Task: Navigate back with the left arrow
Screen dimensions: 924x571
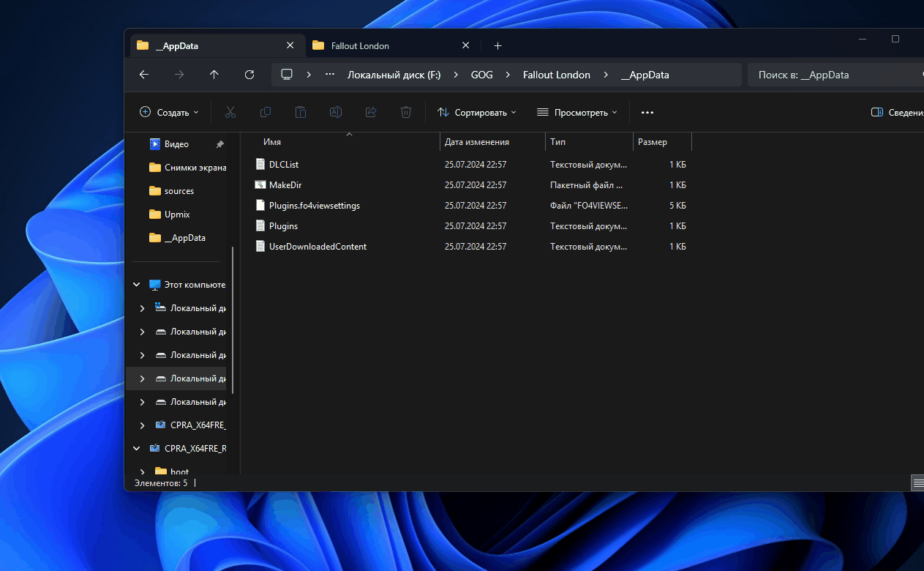Action: pyautogui.click(x=144, y=75)
